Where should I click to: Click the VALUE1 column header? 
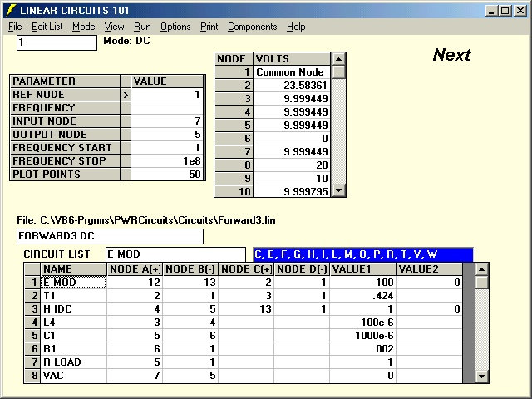point(362,269)
